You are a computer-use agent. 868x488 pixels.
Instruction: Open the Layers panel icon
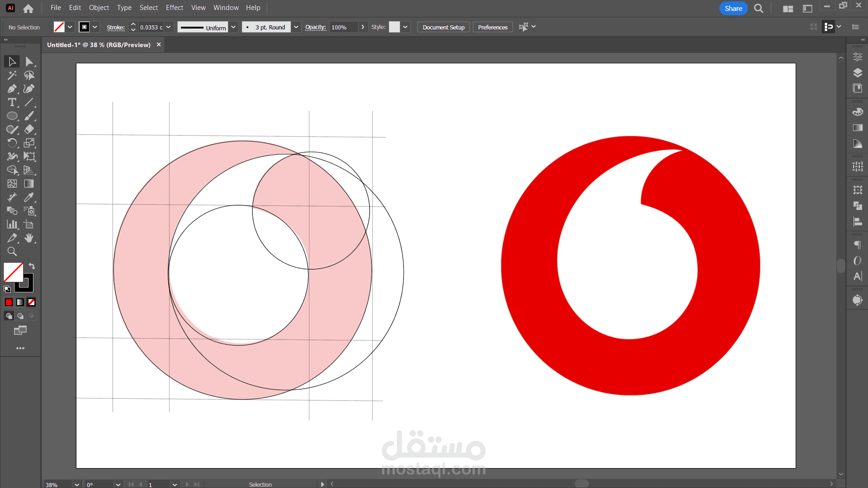coord(858,72)
